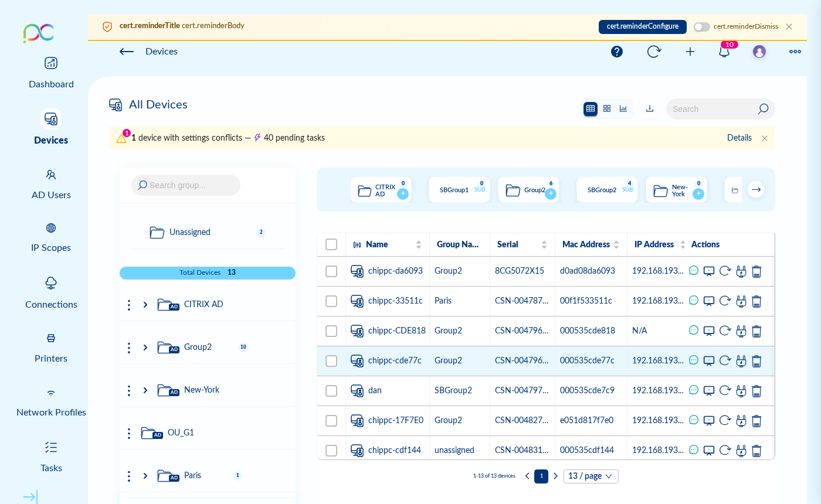
Task: Click the power plug icon for dan
Action: click(x=741, y=391)
